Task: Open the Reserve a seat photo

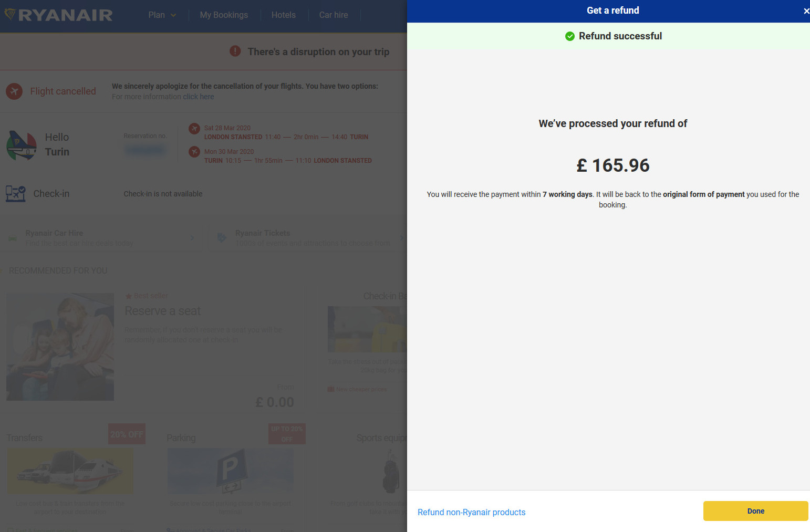Action: click(60, 347)
